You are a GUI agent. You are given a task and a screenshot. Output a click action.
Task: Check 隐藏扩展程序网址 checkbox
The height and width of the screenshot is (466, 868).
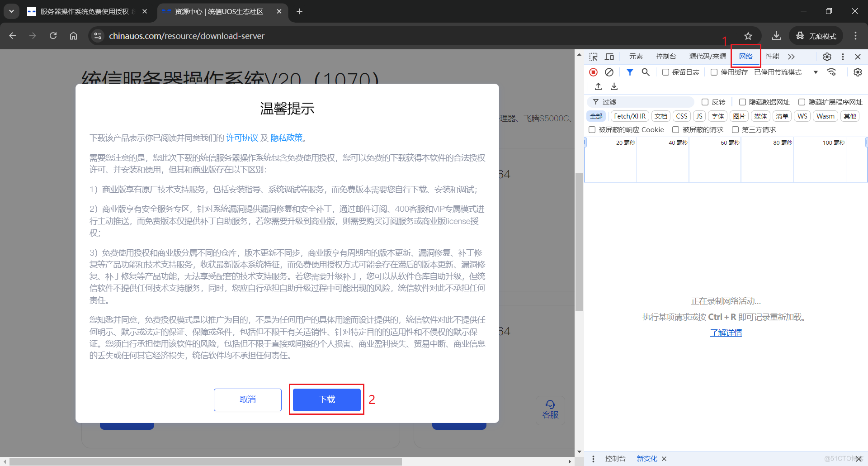802,102
